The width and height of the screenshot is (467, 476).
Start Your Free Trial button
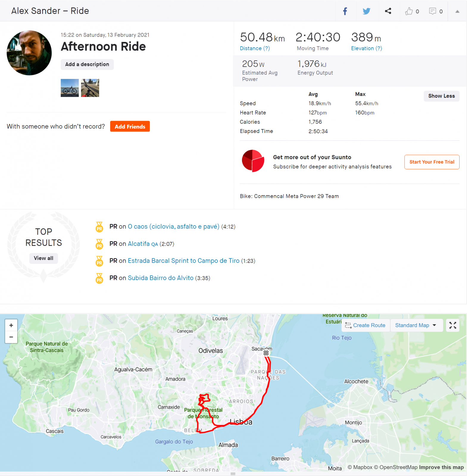[432, 162]
